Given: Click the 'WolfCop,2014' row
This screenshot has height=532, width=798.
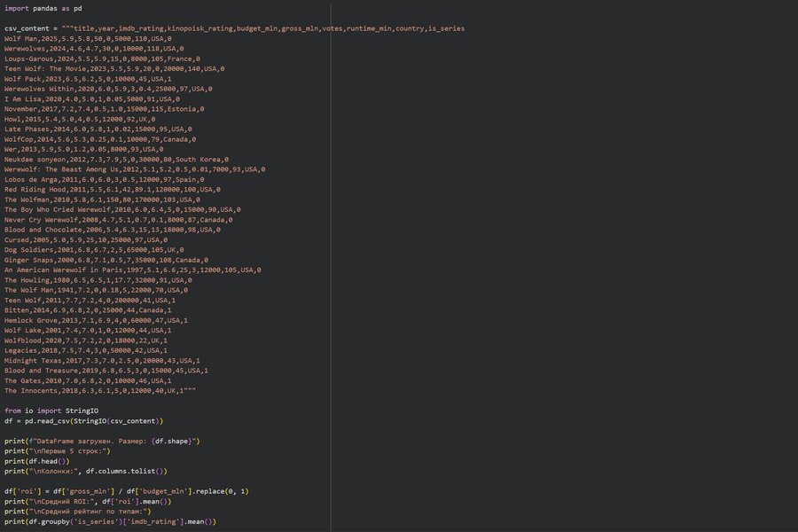Looking at the screenshot, I should point(100,139).
